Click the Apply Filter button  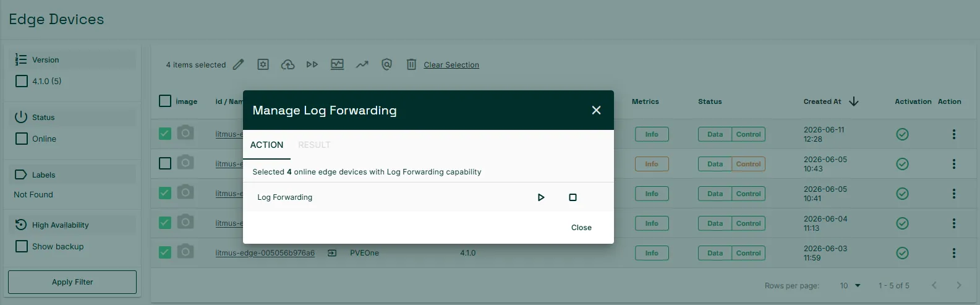[72, 282]
